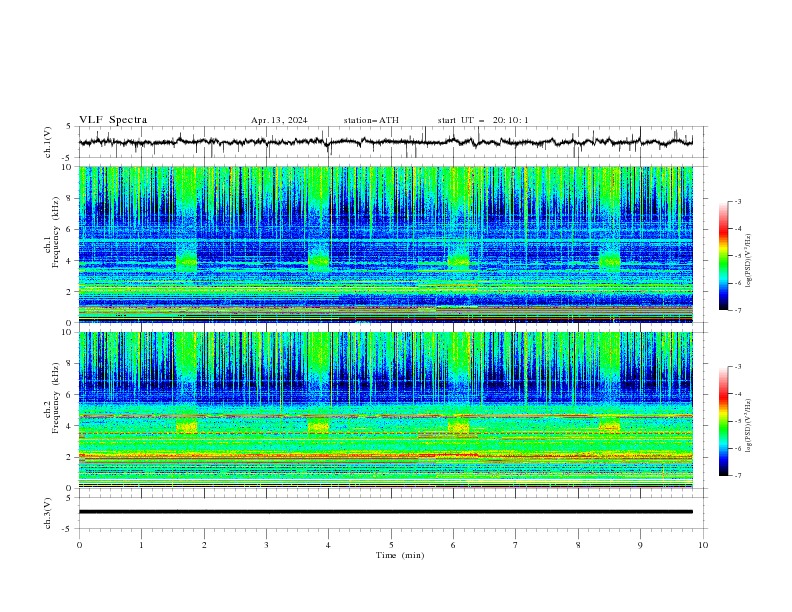Viewport: 792px width, 612px height.
Task: Click the ch.3 flat black waveform trace
Action: click(385, 512)
